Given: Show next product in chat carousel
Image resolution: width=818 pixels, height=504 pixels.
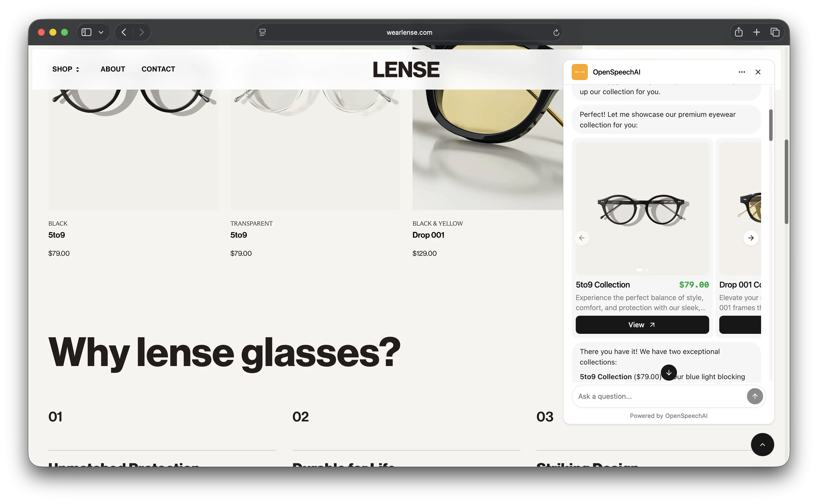Looking at the screenshot, I should [751, 238].
